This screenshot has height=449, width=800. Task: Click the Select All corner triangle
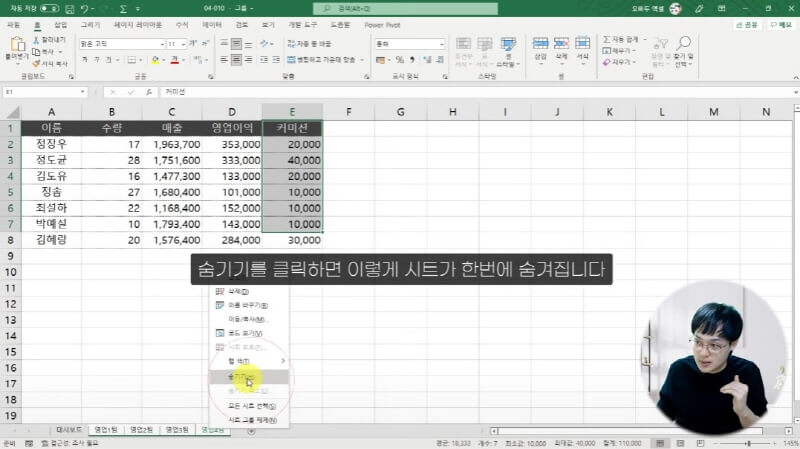click(x=13, y=112)
